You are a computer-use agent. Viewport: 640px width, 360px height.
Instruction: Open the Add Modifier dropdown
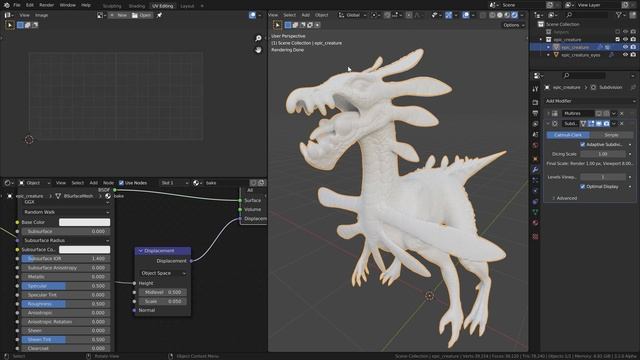pyautogui.click(x=590, y=101)
